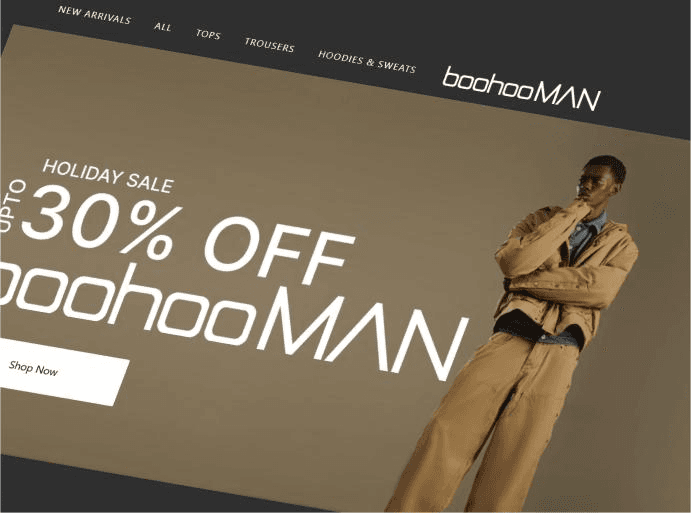Click the vertical UP TO text

[x=11, y=206]
